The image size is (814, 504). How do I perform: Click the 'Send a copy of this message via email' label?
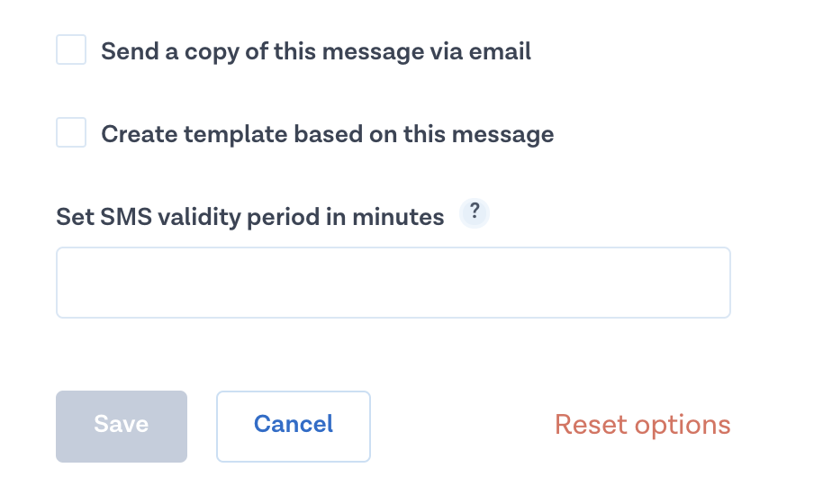(316, 51)
